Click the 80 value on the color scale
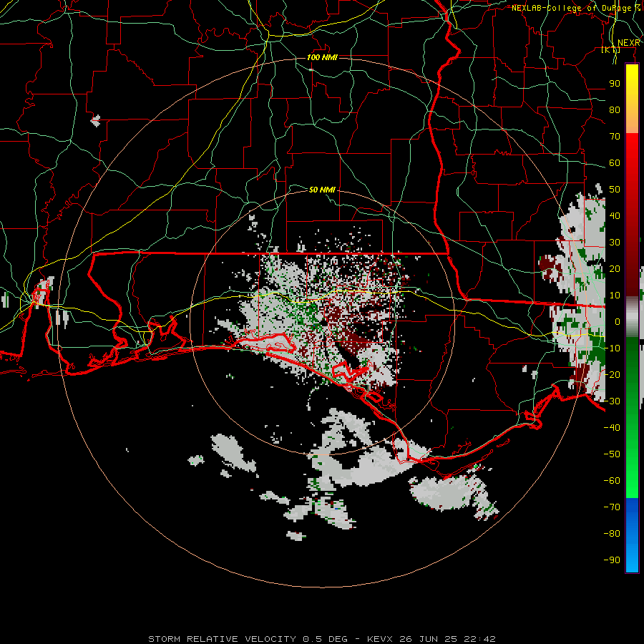Image resolution: width=644 pixels, height=644 pixels. point(615,109)
